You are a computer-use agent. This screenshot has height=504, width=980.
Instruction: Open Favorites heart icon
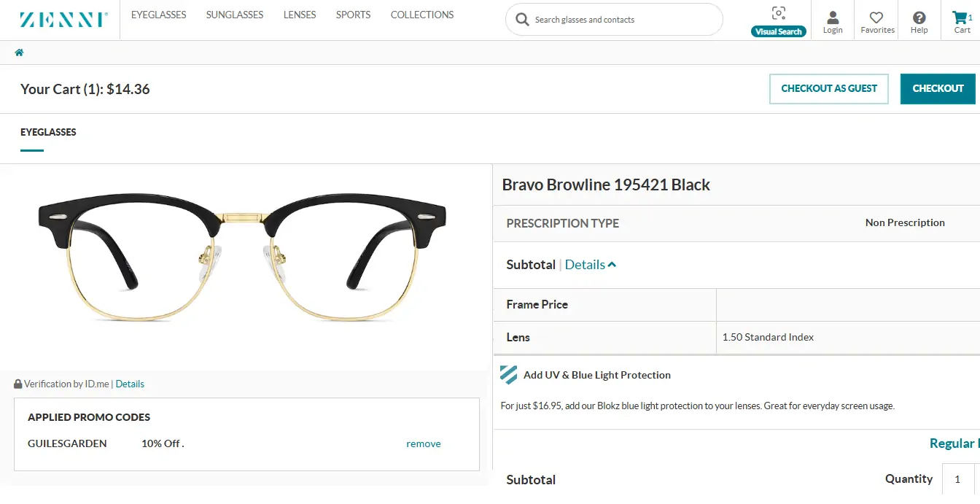click(877, 18)
